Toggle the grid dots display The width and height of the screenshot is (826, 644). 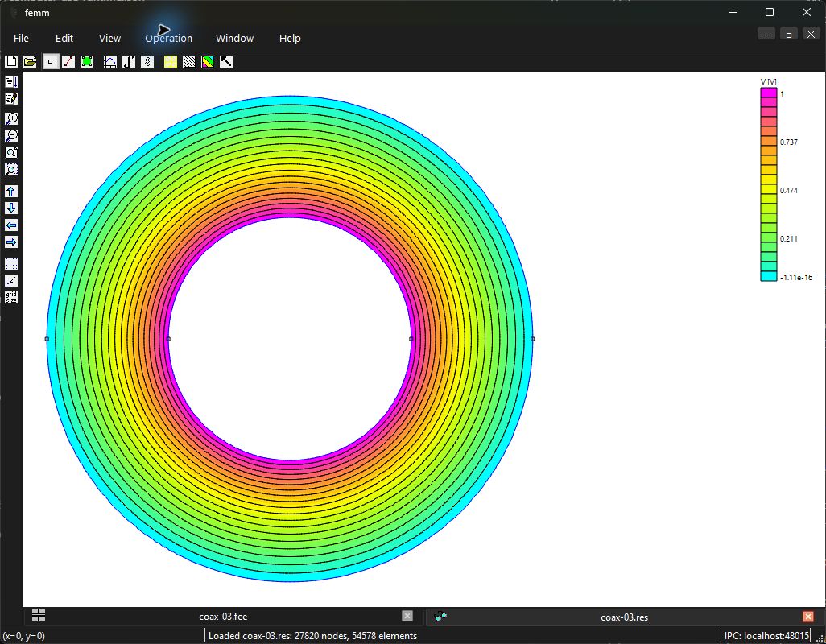[11, 263]
